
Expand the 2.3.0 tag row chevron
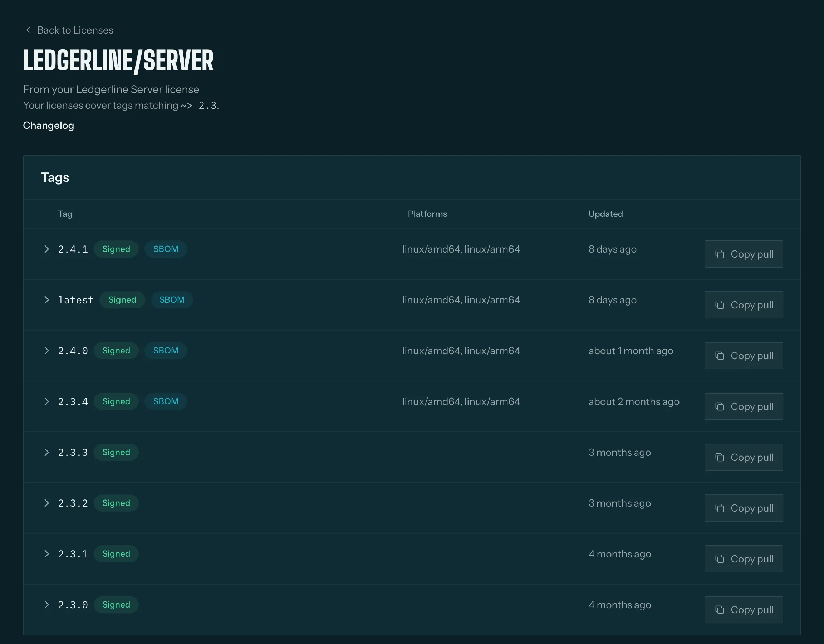(x=46, y=605)
